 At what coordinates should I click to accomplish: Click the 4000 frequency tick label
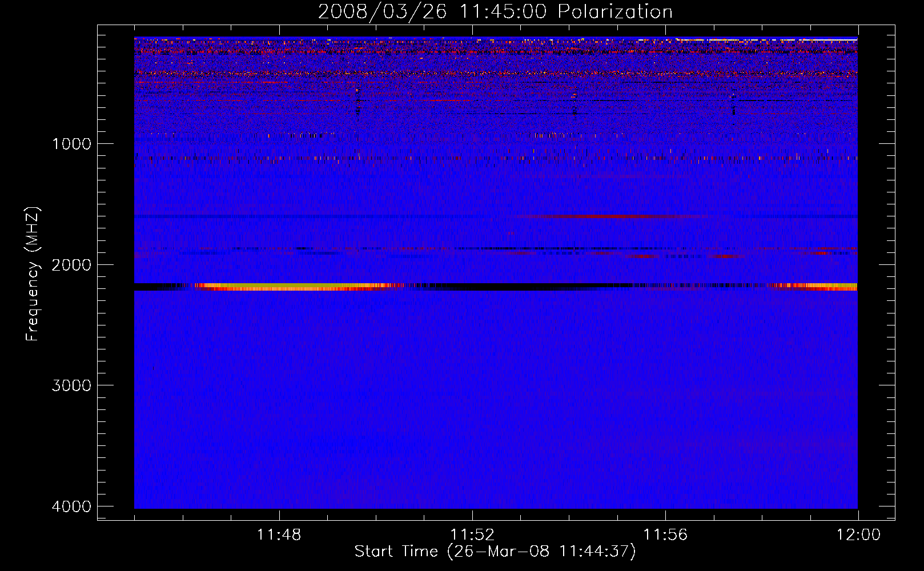pos(71,506)
